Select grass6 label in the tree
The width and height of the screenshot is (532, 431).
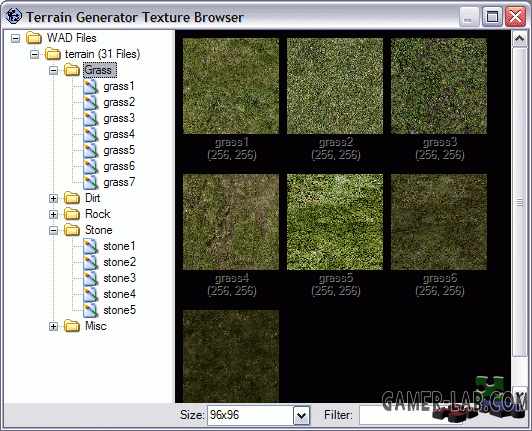[119, 166]
